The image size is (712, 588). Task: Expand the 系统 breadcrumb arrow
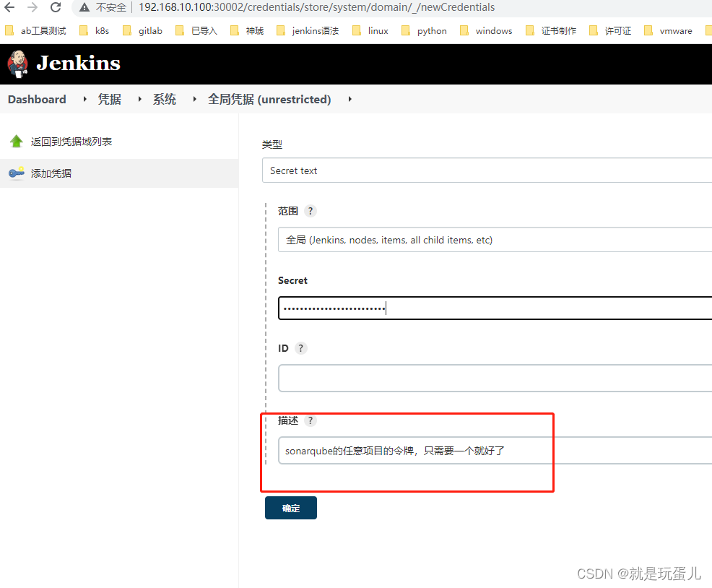coord(195,99)
